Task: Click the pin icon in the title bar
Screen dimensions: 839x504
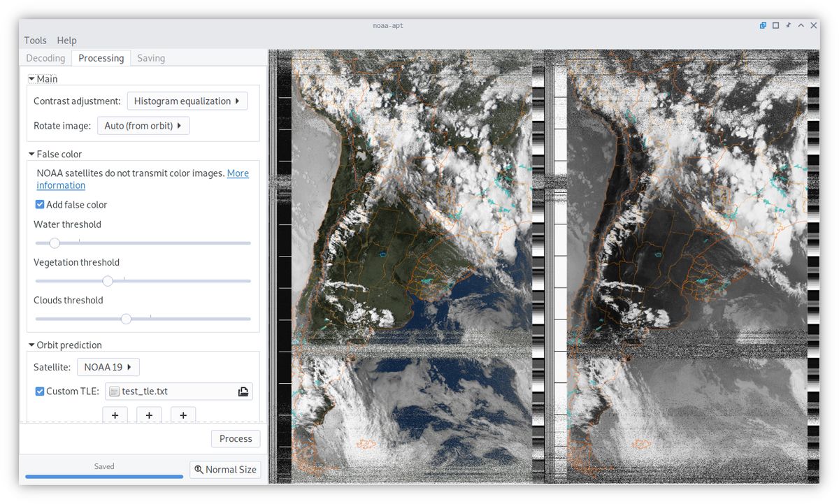Action: pyautogui.click(x=788, y=26)
